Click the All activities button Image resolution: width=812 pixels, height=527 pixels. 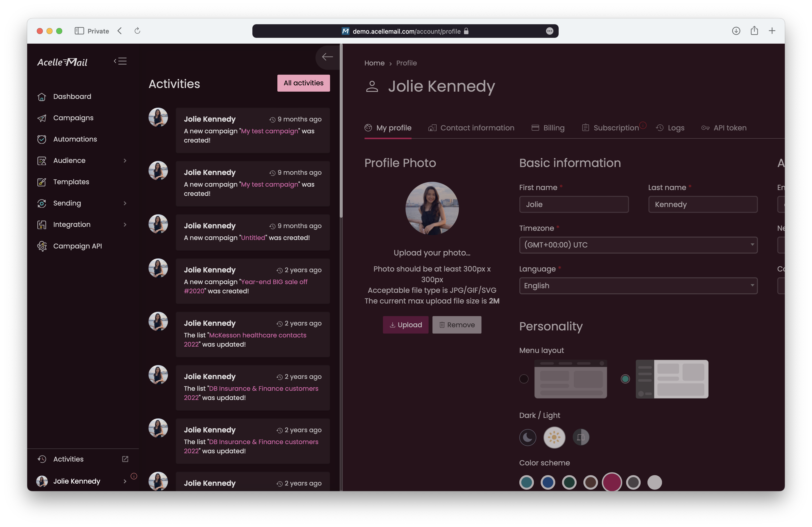pos(303,83)
